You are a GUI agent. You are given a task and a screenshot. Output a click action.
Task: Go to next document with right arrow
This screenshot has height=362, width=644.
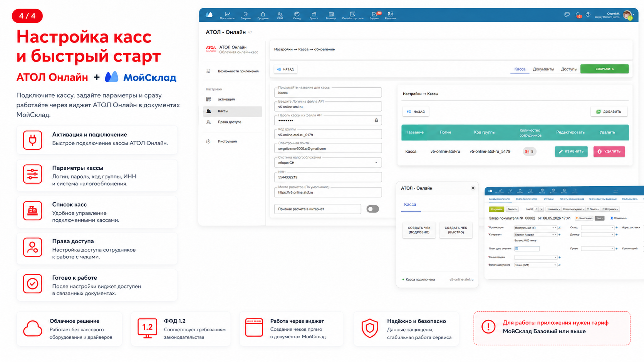[x=541, y=209]
